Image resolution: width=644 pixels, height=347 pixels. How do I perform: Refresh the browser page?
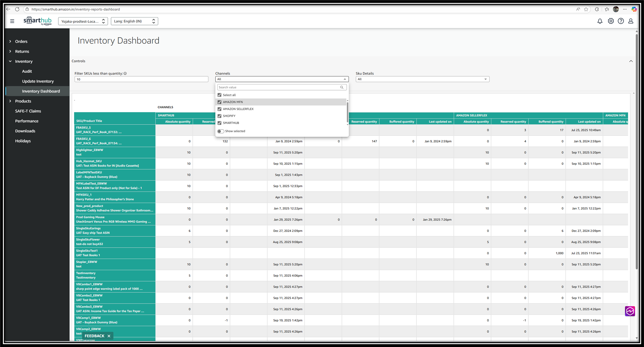(17, 9)
